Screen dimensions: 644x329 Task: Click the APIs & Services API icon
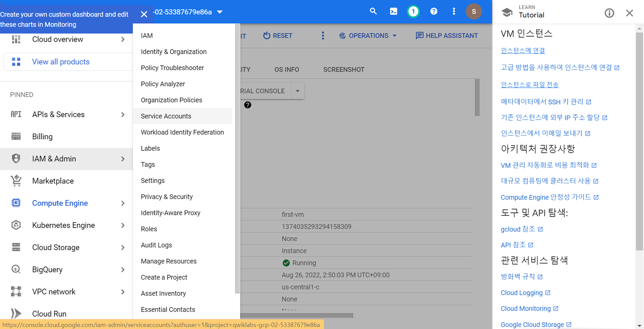(16, 114)
